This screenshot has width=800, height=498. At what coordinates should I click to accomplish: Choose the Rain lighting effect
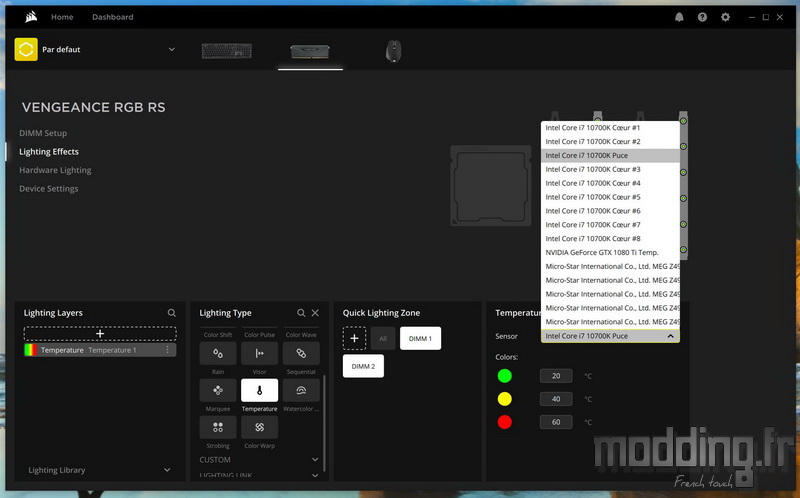click(218, 353)
